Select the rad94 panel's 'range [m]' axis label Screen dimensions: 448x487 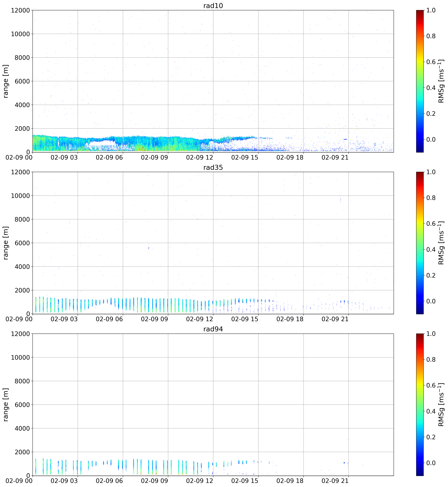coord(6,405)
